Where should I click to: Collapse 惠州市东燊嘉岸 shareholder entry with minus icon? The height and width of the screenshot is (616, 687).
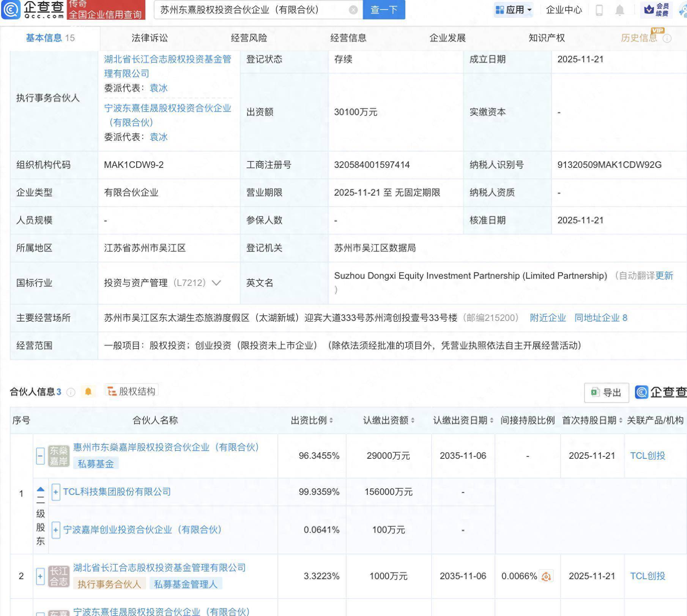[x=40, y=455]
